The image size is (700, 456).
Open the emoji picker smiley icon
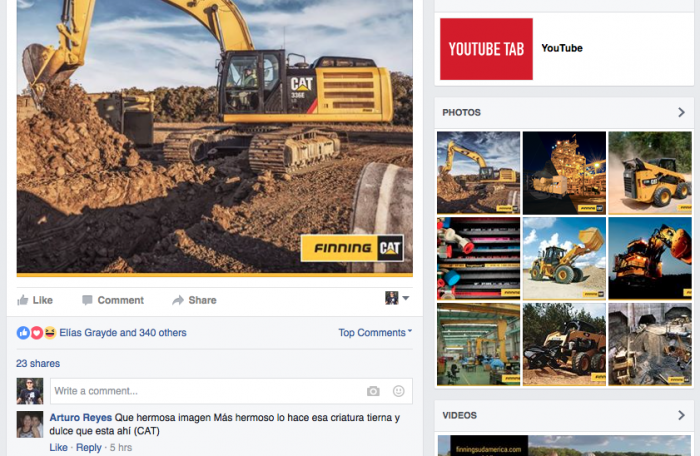[399, 391]
